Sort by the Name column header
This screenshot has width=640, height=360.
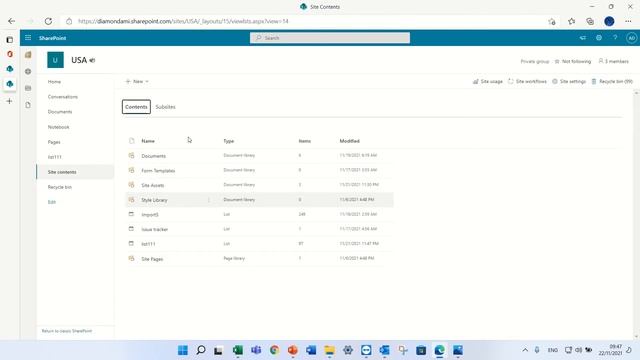(x=148, y=141)
